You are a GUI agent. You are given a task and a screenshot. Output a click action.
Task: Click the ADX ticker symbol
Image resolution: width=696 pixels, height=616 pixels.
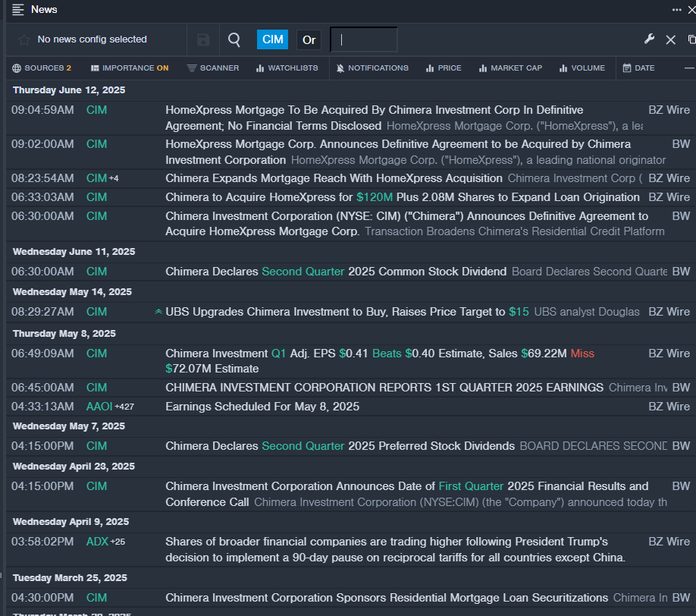coord(97,542)
